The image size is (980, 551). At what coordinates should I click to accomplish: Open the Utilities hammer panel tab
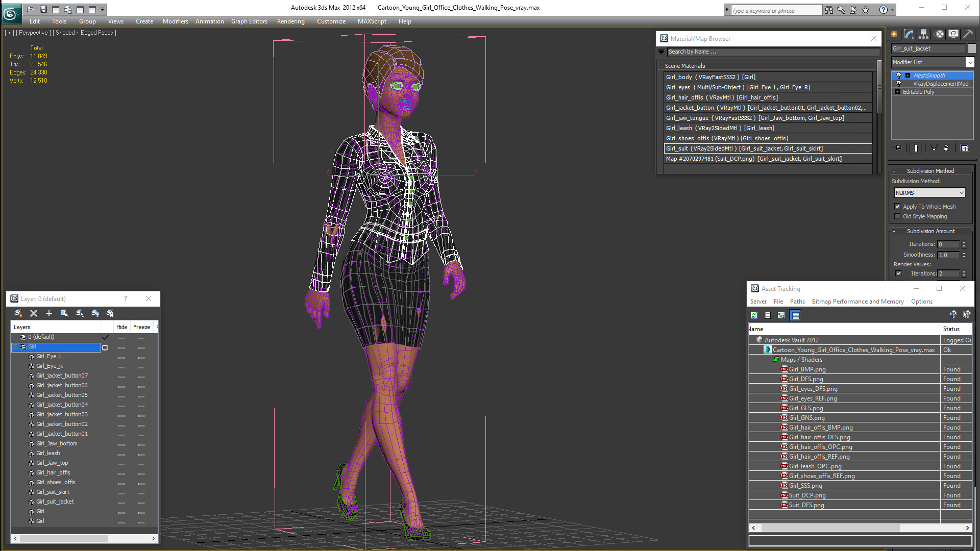click(x=968, y=34)
